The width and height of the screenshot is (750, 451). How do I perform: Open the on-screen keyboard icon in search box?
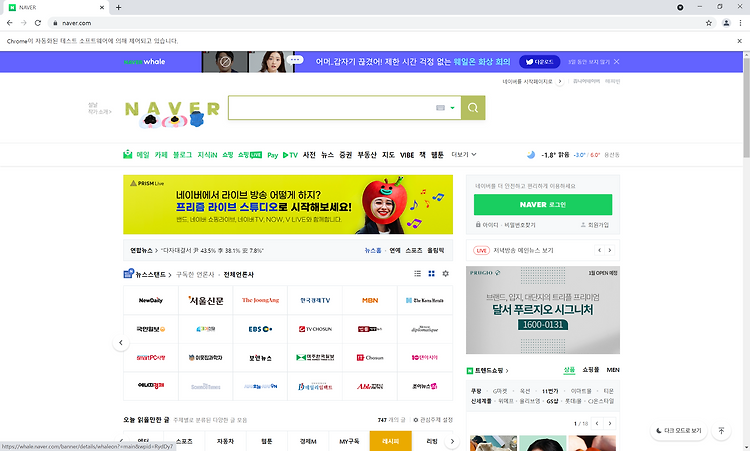tap(440, 108)
